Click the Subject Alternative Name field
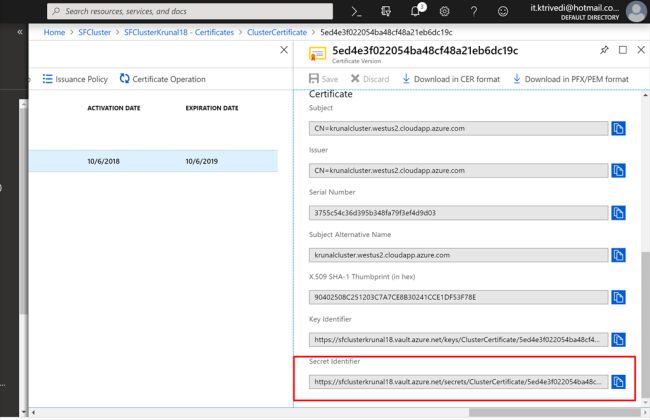Image resolution: width=650 pixels, height=420 pixels. (458, 255)
